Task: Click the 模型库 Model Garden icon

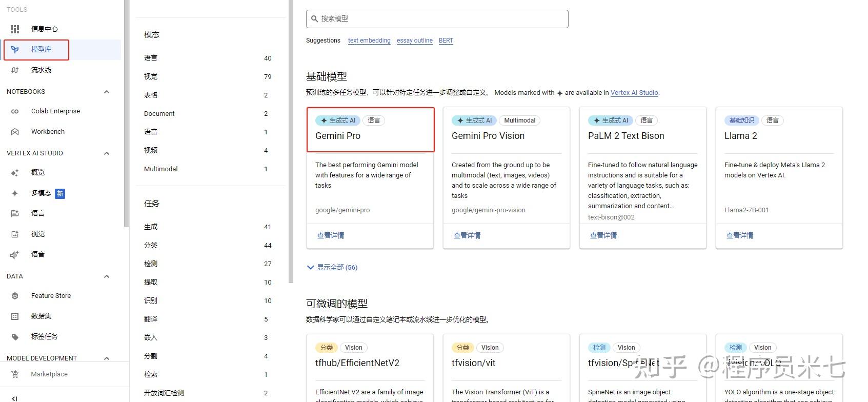Action: (15, 50)
